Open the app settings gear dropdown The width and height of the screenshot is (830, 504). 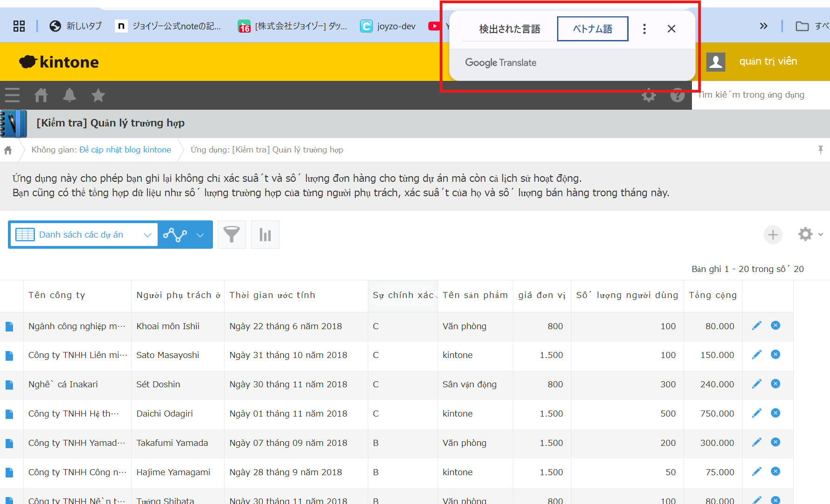(x=810, y=234)
